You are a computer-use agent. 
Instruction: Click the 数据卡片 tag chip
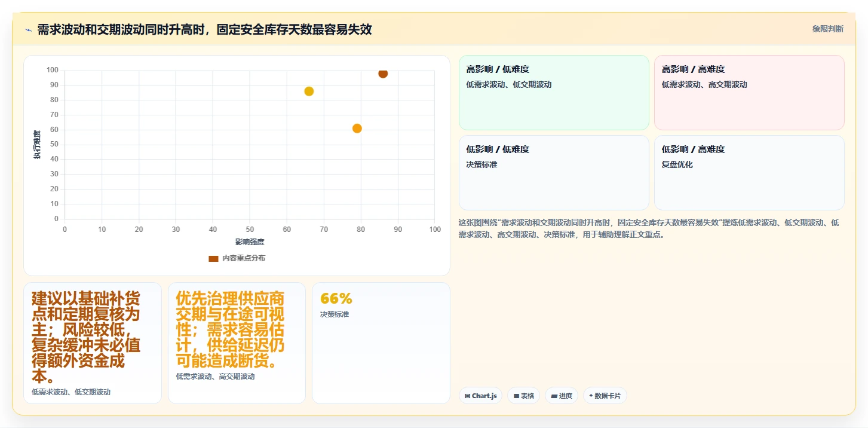click(605, 396)
